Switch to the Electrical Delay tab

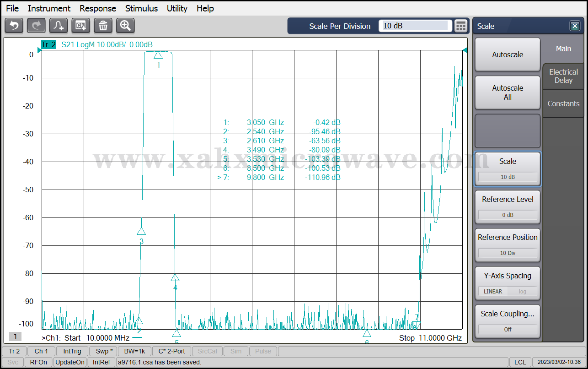pyautogui.click(x=563, y=76)
